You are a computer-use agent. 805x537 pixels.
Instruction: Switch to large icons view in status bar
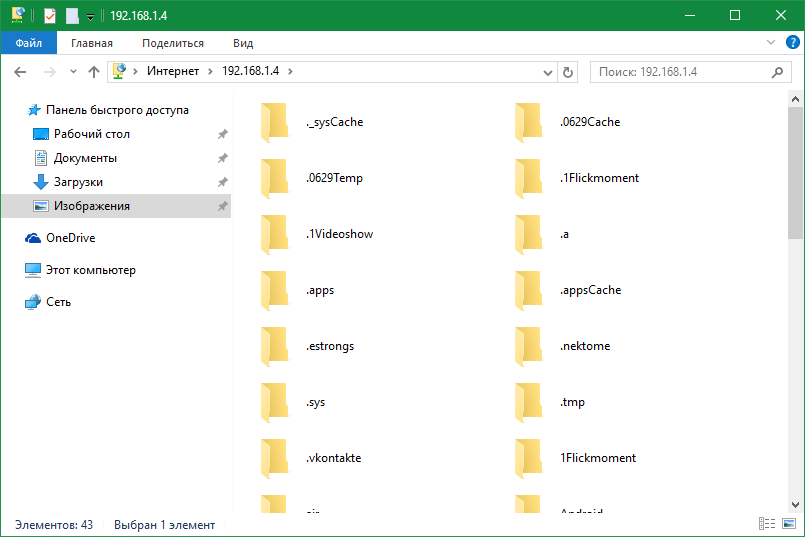(x=787, y=524)
